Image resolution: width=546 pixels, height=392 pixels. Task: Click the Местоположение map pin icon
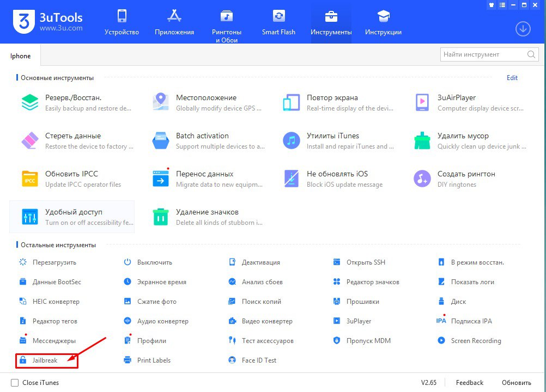(x=160, y=102)
